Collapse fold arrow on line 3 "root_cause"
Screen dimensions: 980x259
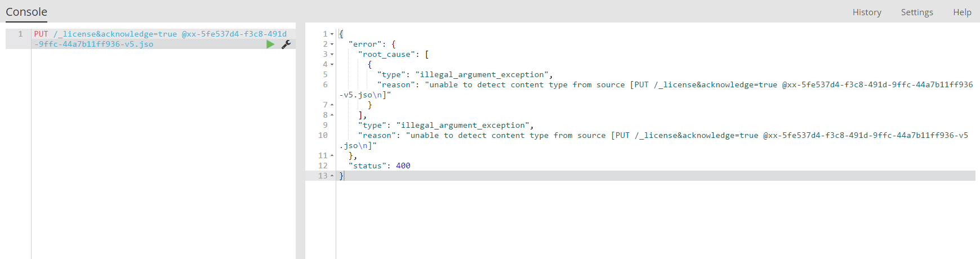[332, 54]
